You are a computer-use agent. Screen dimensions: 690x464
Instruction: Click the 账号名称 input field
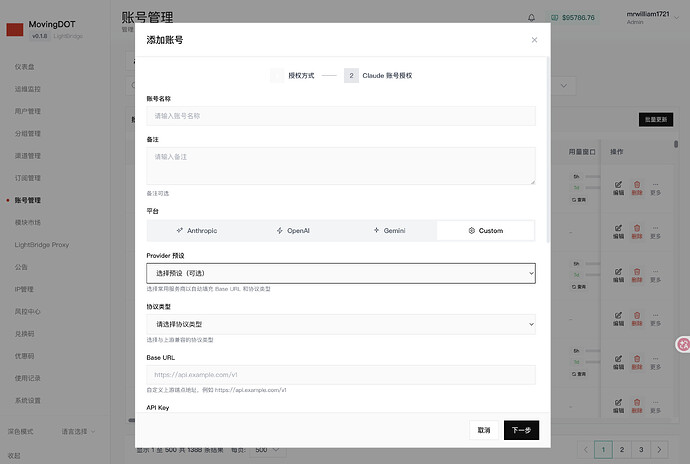(x=341, y=116)
